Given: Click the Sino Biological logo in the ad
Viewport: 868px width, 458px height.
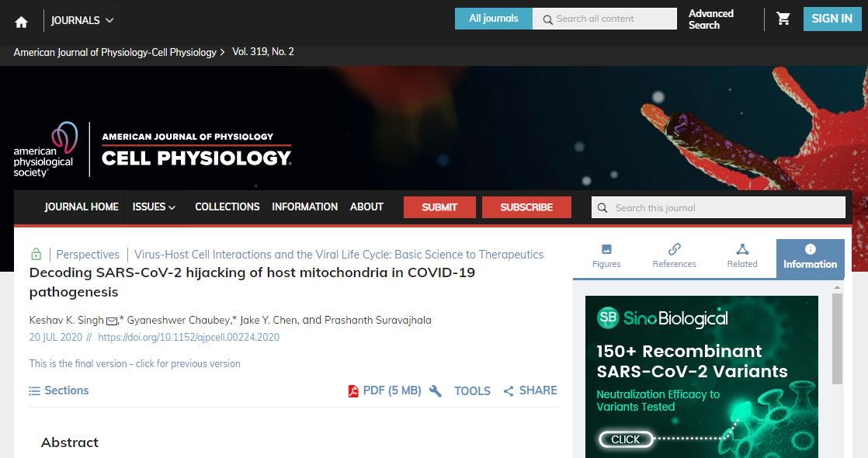Looking at the screenshot, I should click(662, 318).
